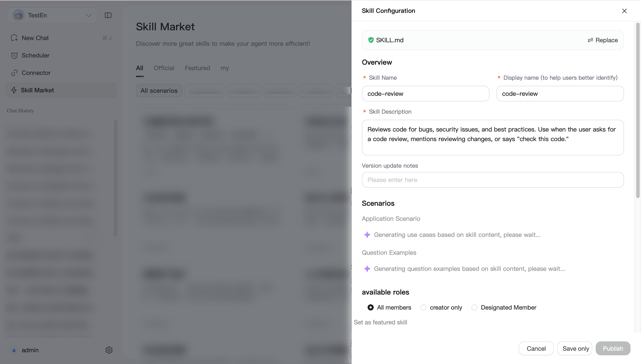
Task: Open the settings gear beside admin
Action: click(109, 350)
